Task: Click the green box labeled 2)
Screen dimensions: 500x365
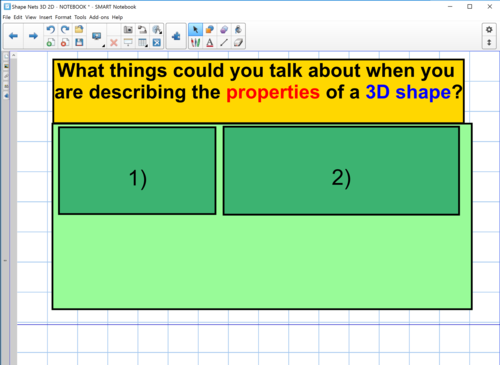Action: 341,170
